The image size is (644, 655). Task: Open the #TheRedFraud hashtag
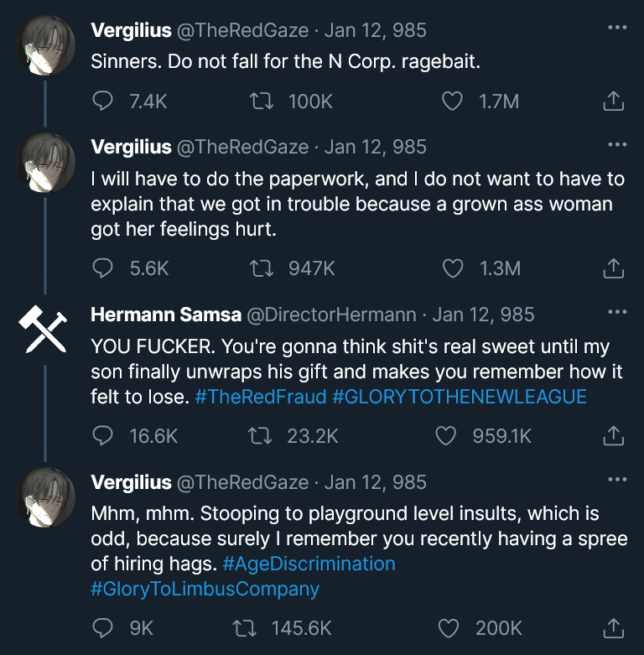pyautogui.click(x=260, y=397)
